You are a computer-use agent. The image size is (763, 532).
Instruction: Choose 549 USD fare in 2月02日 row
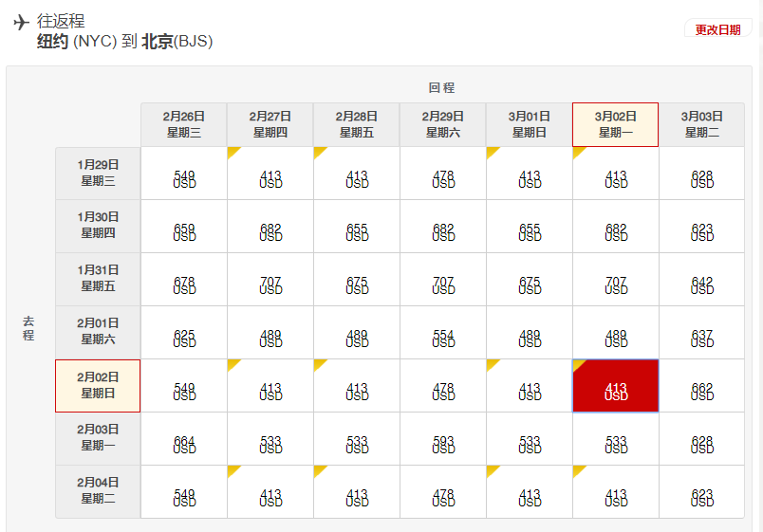tap(184, 386)
